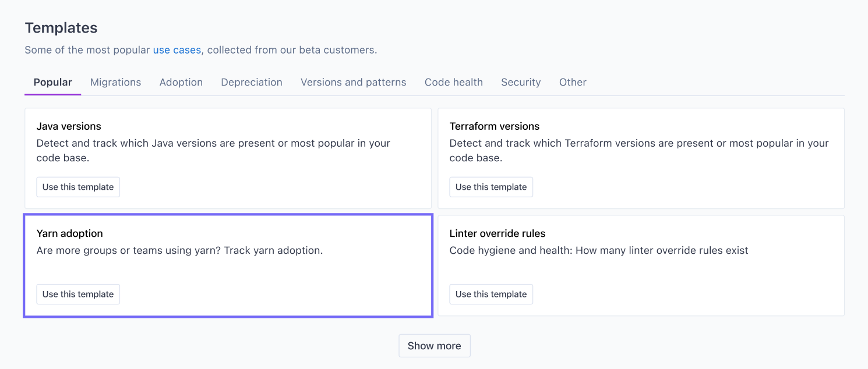Switch to the Popular tab
The width and height of the screenshot is (868, 369).
pyautogui.click(x=52, y=82)
